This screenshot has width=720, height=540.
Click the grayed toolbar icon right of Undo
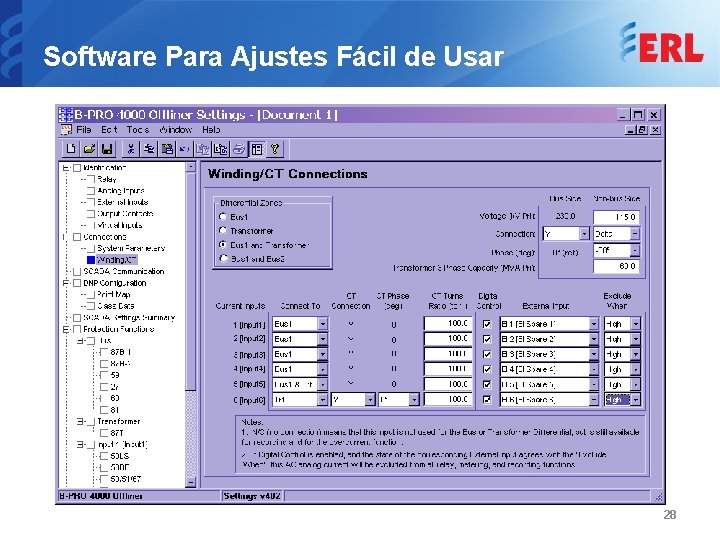[x=202, y=149]
